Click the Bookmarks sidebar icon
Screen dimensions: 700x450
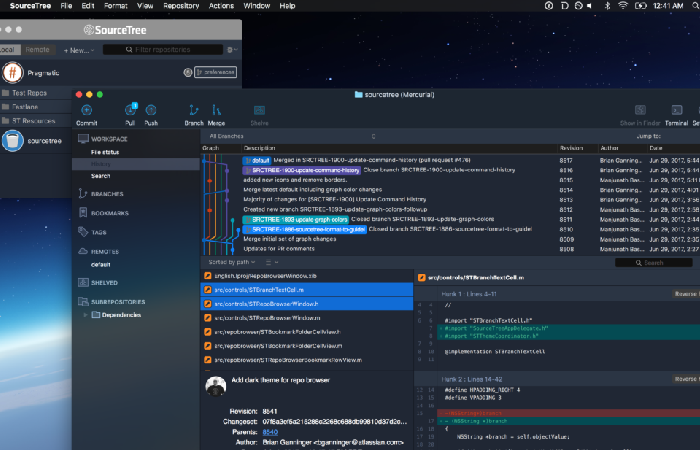click(83, 212)
